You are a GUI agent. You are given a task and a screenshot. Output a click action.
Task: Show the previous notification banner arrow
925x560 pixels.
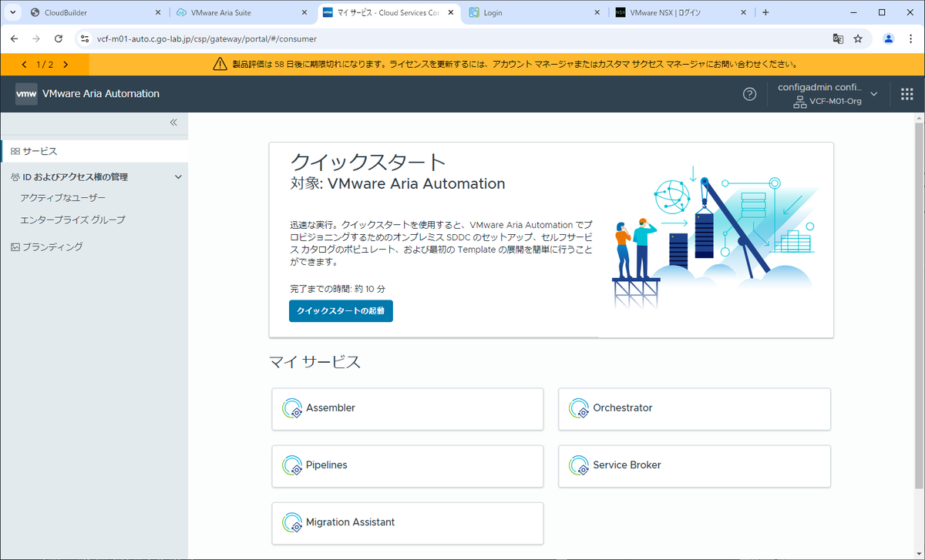[24, 65]
